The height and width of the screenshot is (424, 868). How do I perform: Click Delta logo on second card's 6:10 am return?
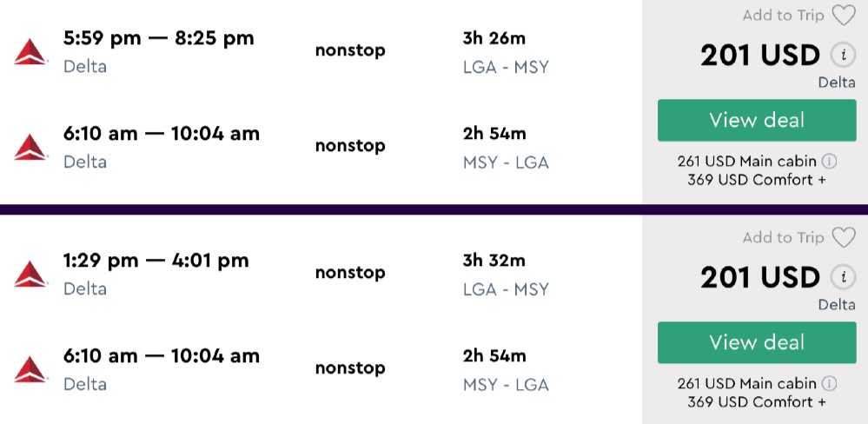click(x=30, y=369)
